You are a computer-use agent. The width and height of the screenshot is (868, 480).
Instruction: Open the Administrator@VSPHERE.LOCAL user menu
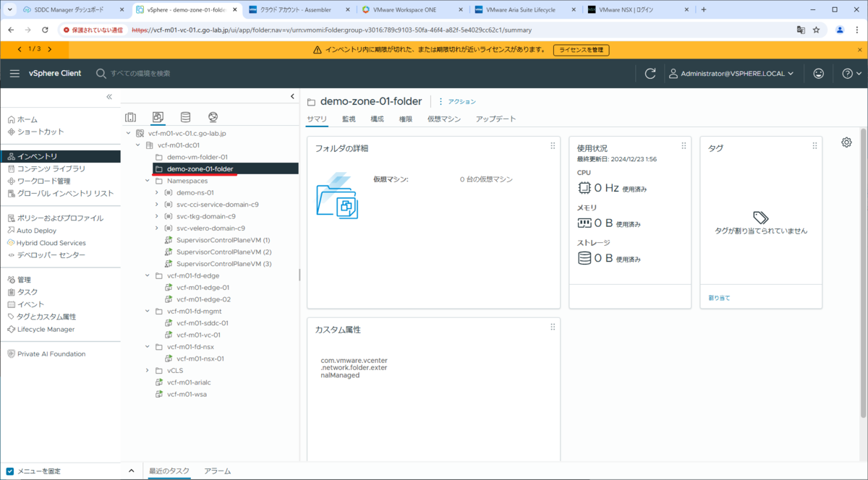point(731,74)
